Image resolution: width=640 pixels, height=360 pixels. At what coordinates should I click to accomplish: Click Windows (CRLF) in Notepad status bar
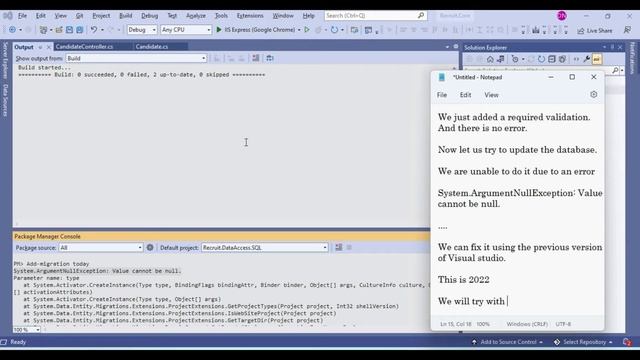(527, 324)
